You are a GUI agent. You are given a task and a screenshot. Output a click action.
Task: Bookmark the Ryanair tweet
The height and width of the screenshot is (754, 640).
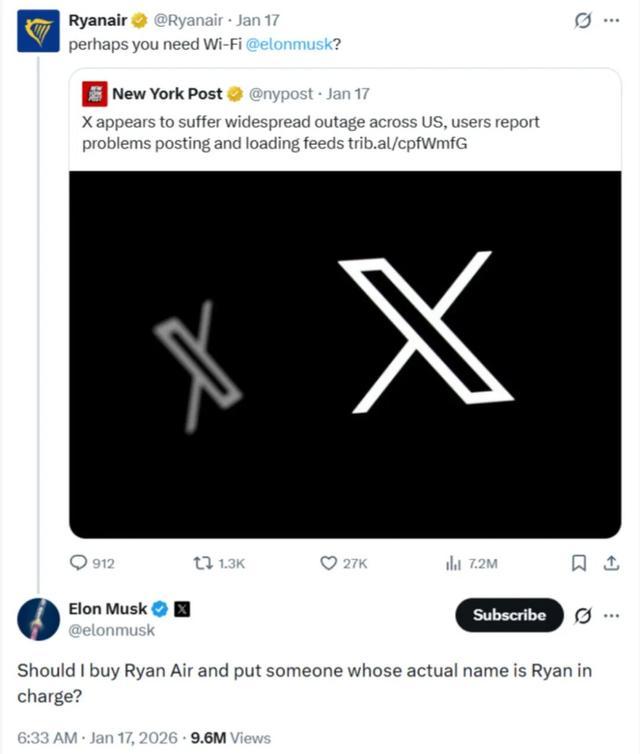(x=578, y=564)
